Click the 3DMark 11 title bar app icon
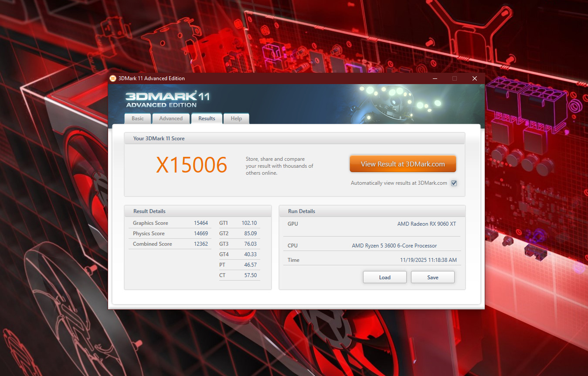The width and height of the screenshot is (588, 376). (113, 78)
